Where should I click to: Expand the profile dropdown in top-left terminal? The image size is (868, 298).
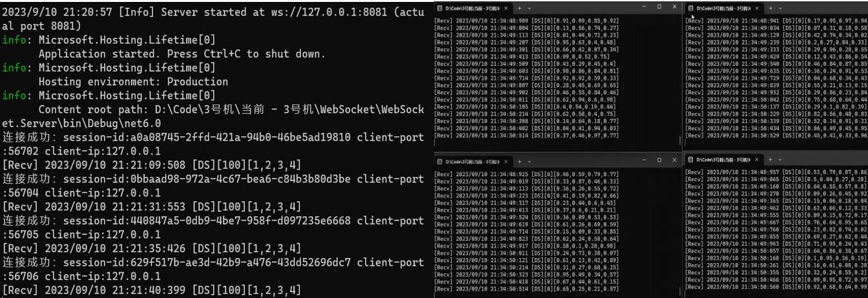(530, 8)
